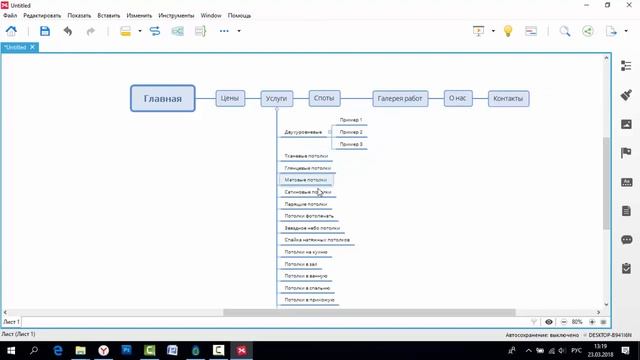Select the Пример 2 subtopic
The width and height of the screenshot is (640, 360).
coord(351,132)
